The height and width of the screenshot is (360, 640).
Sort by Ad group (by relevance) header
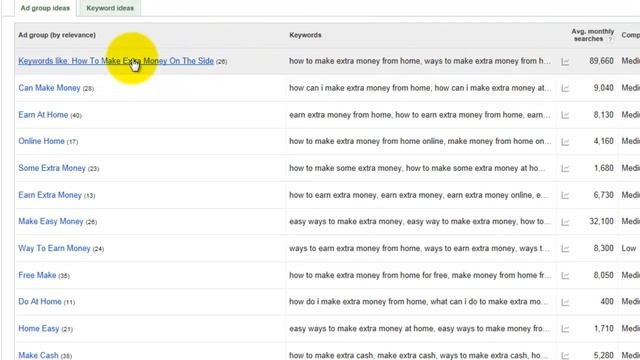(x=57, y=35)
